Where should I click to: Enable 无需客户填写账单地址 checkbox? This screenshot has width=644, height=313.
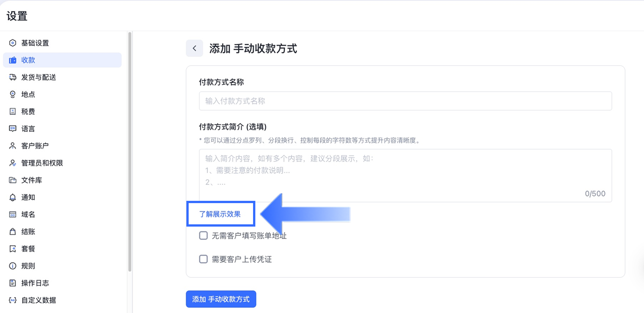click(203, 236)
